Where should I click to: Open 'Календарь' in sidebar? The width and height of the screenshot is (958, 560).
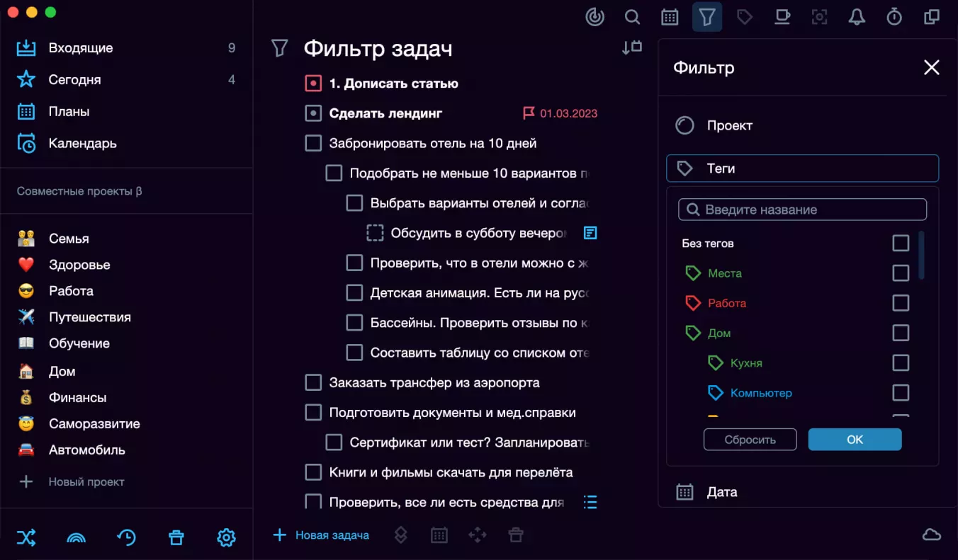point(126,144)
